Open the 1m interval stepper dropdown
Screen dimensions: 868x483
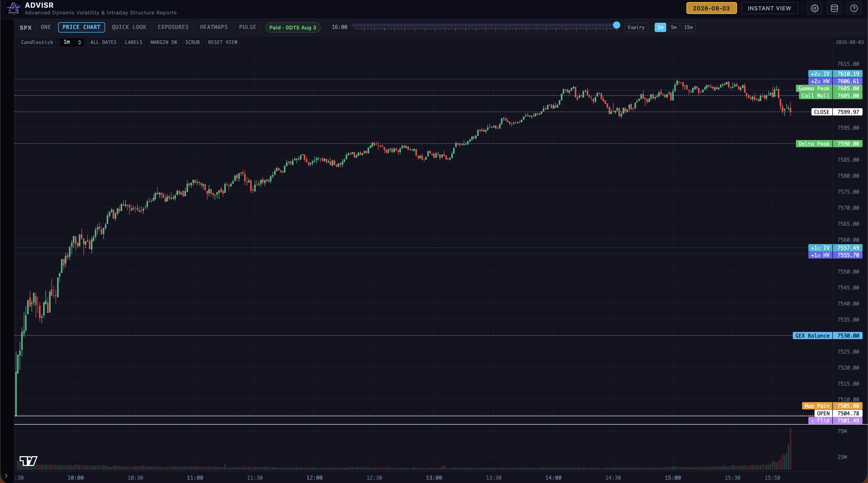tap(72, 42)
